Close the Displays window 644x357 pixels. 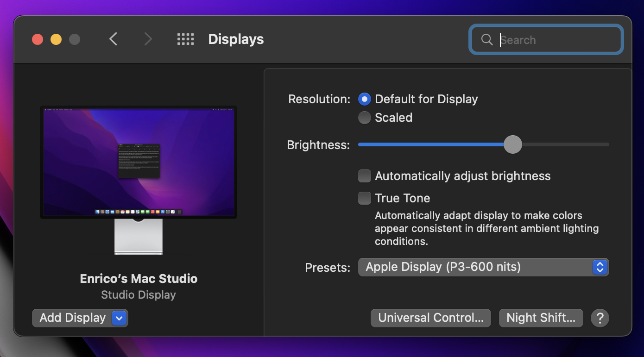point(38,39)
